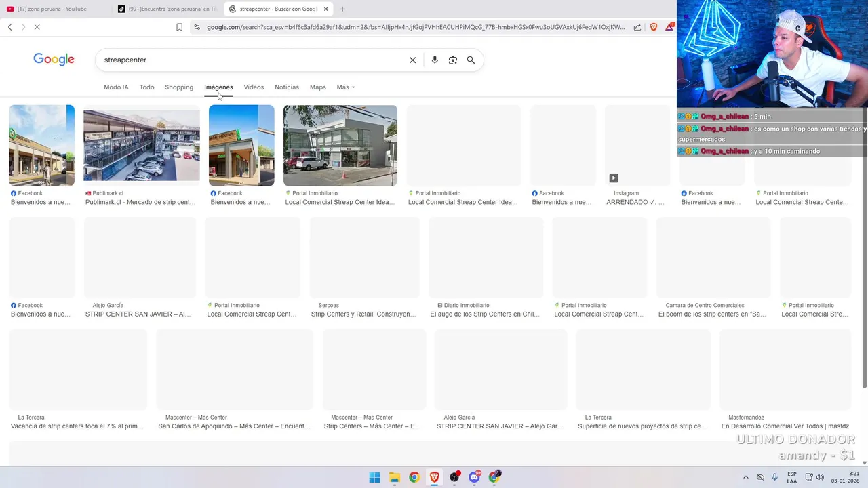Open La Tercera Superficie de nuevos proyectos

click(x=642, y=426)
